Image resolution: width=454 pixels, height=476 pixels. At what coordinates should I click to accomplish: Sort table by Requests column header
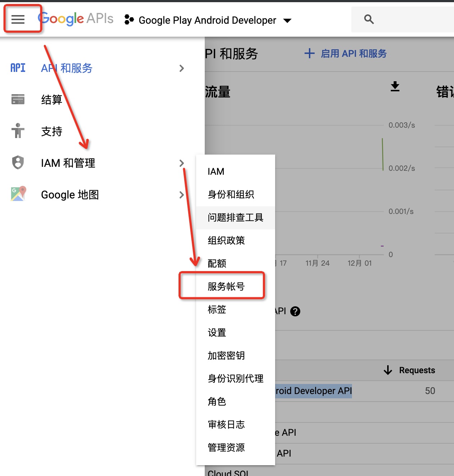pos(417,370)
